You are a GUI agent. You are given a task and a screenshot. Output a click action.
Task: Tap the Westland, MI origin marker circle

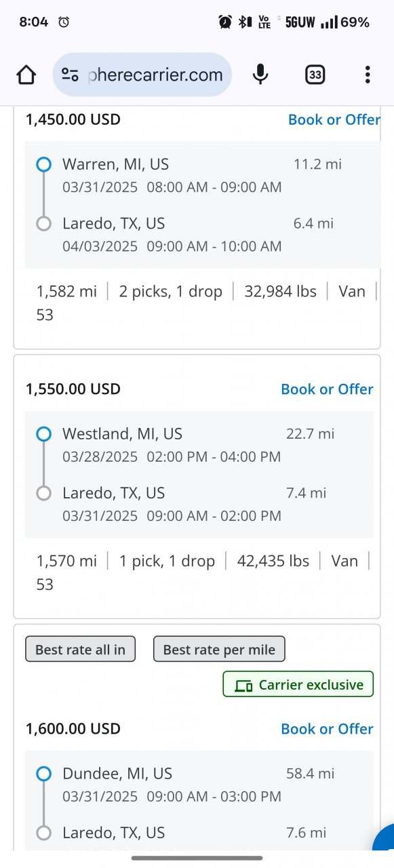click(43, 434)
